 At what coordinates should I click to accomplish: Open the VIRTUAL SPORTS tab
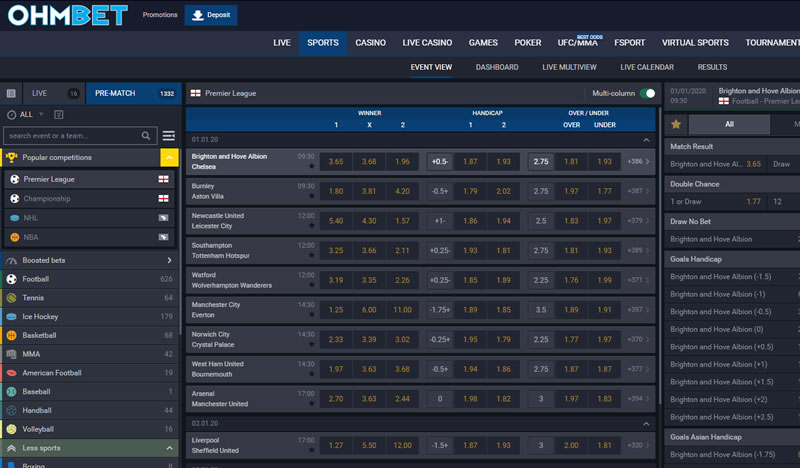pos(695,43)
